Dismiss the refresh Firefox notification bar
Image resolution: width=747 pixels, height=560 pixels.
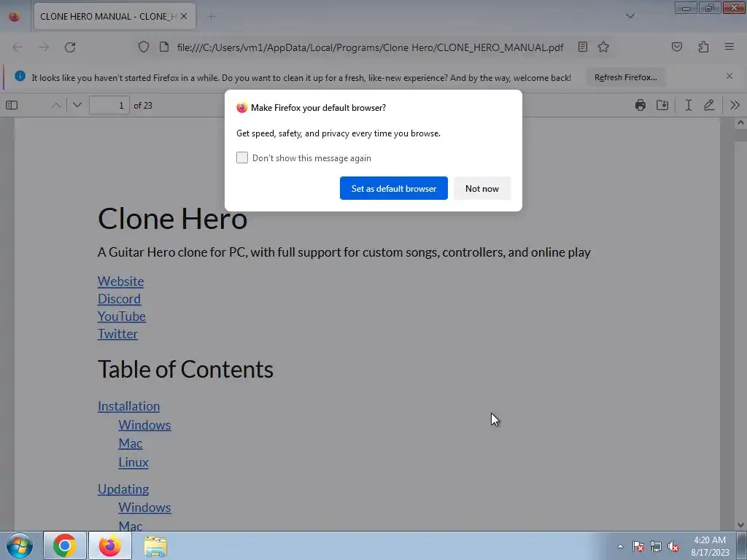coord(729,76)
